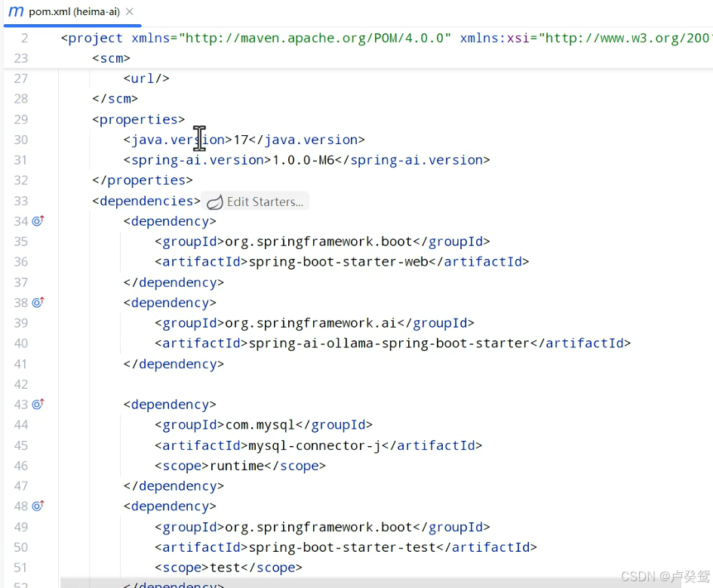The height and width of the screenshot is (588, 713).
Task: Click the java.version value 17
Action: click(x=241, y=140)
